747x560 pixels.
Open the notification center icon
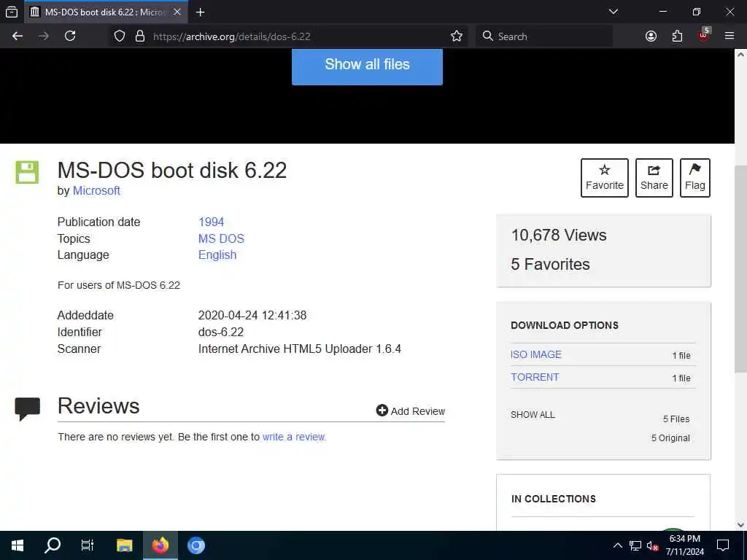(723, 545)
